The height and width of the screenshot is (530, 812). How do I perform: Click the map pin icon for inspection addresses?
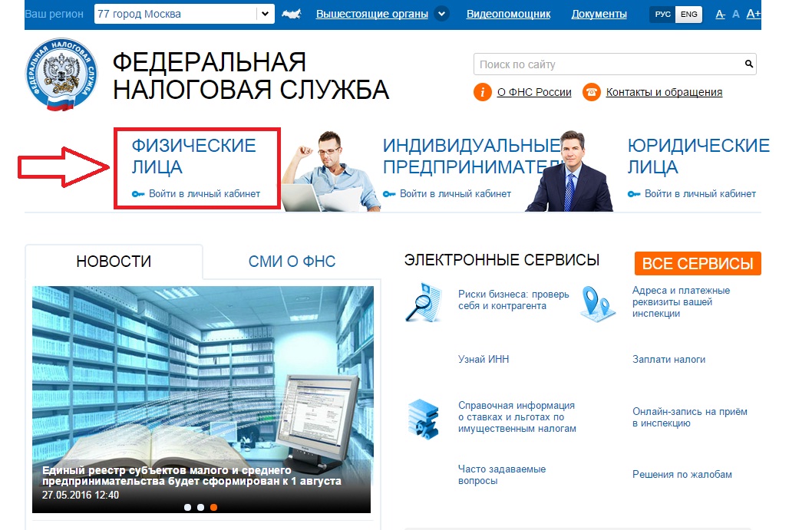point(597,304)
